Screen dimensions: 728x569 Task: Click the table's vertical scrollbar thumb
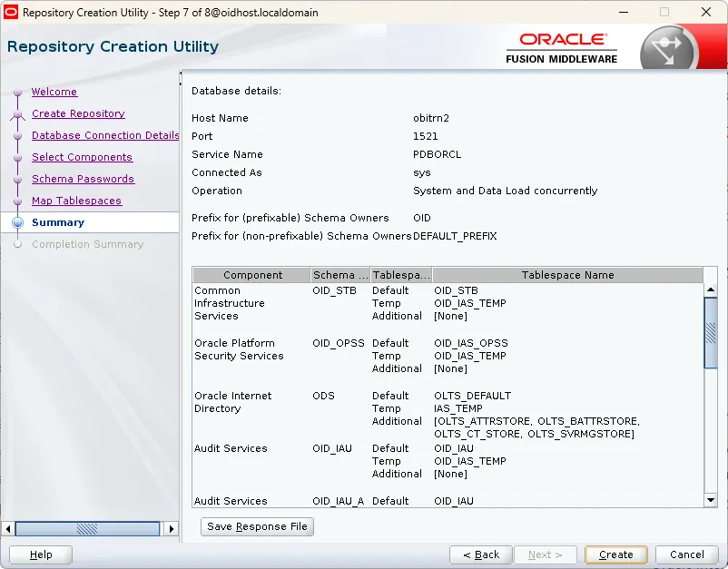(x=711, y=332)
